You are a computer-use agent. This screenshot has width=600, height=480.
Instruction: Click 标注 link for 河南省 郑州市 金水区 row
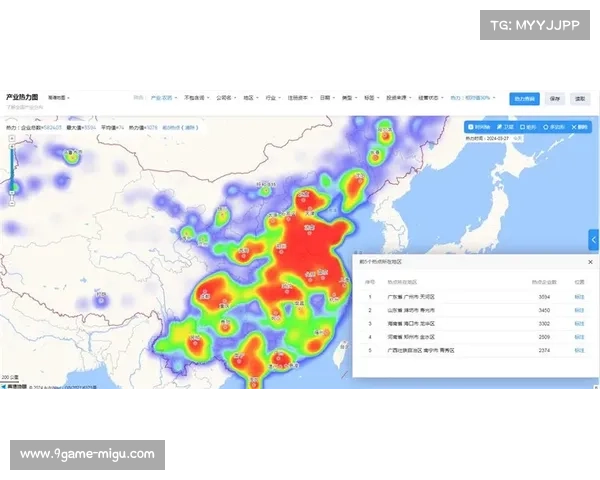[x=579, y=337]
